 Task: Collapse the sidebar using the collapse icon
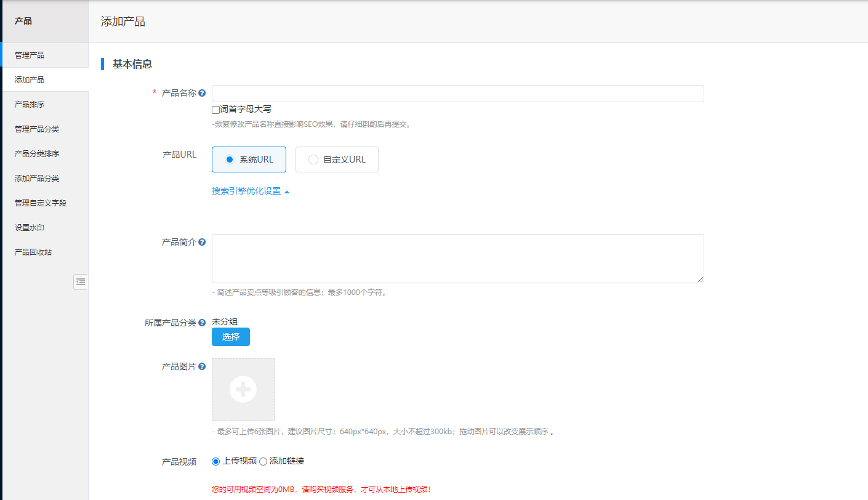coord(80,281)
